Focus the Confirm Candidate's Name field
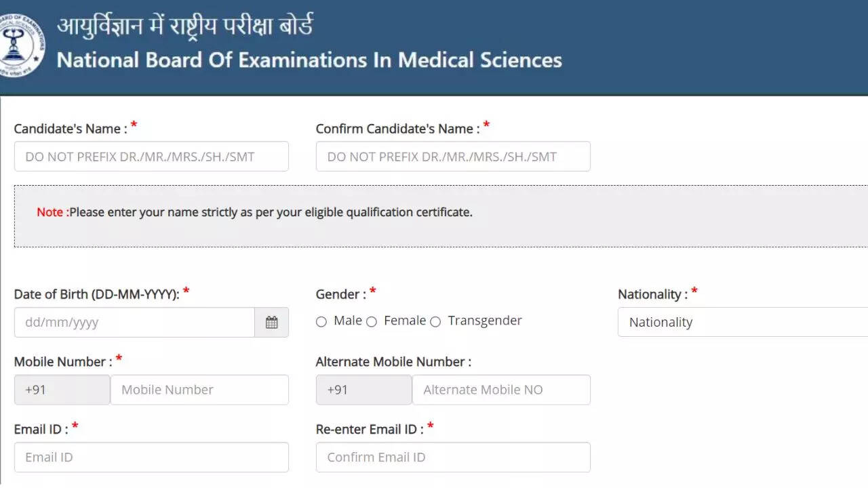The width and height of the screenshot is (868, 488). [x=453, y=157]
